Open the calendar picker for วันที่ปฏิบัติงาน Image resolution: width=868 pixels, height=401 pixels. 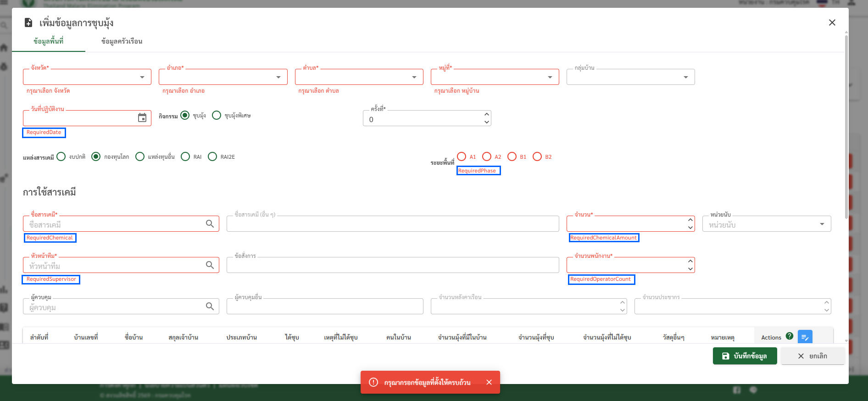(x=142, y=118)
